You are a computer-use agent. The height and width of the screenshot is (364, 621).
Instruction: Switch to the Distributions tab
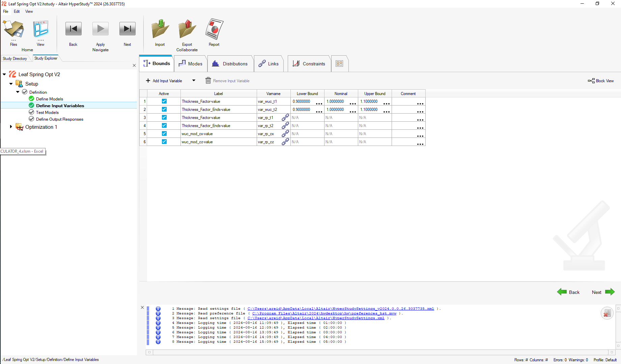230,64
